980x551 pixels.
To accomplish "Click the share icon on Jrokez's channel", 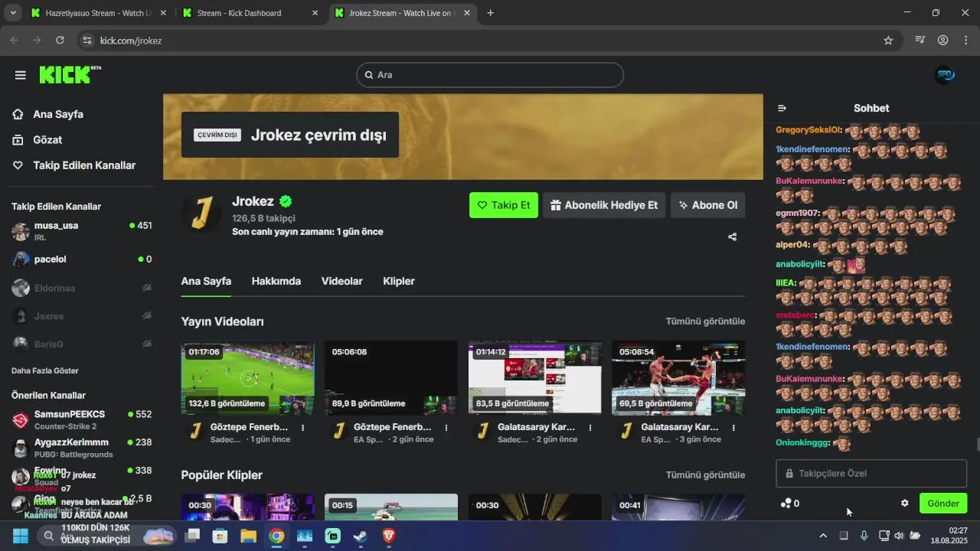I will (x=732, y=237).
